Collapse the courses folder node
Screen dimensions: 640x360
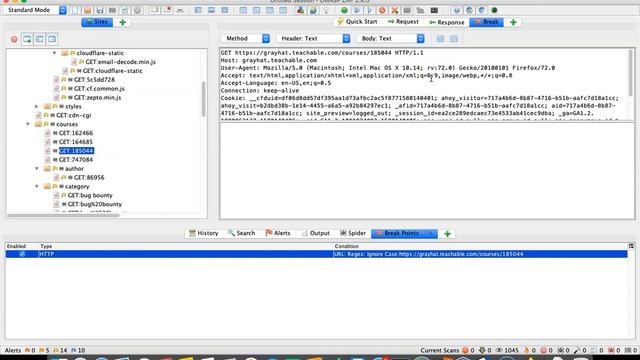coord(28,124)
